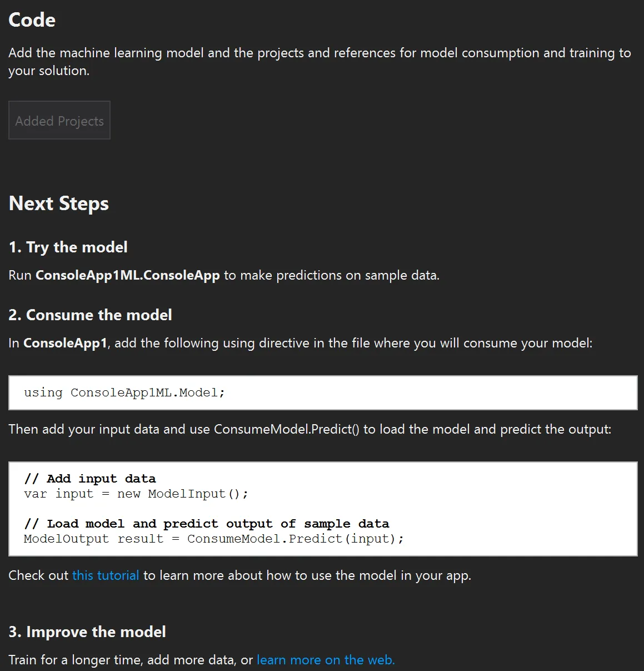Click the bold 'ConsoleApp1ML.ConsoleApp' project name
Viewport: 644px width, 671px height.
click(x=128, y=275)
